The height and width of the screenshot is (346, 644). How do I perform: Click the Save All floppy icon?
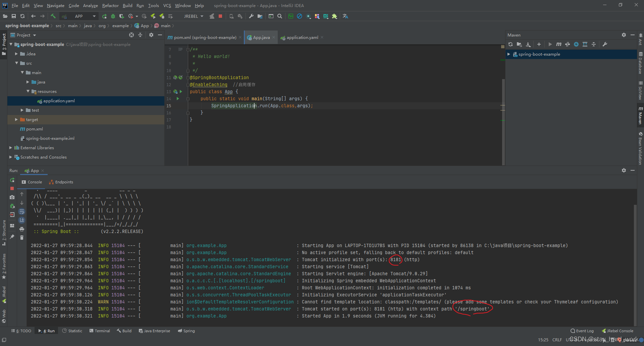pyautogui.click(x=14, y=16)
